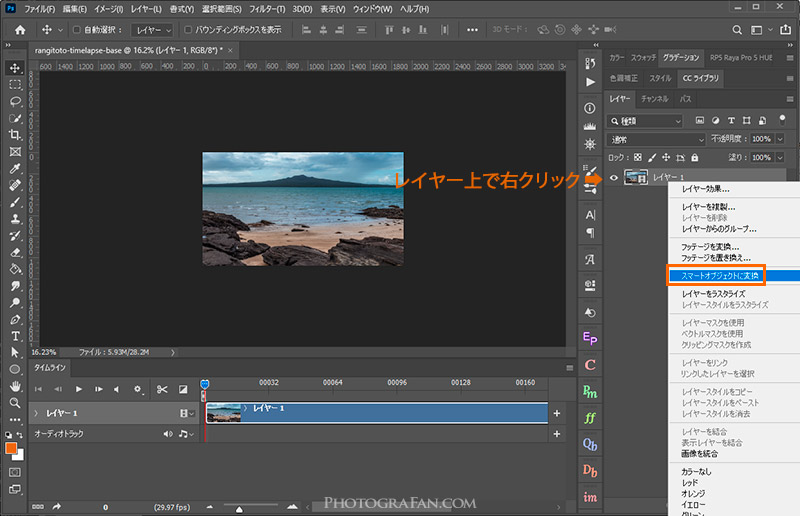This screenshot has width=800, height=516.
Task: Open the search magnifier in options bar
Action: point(737,30)
